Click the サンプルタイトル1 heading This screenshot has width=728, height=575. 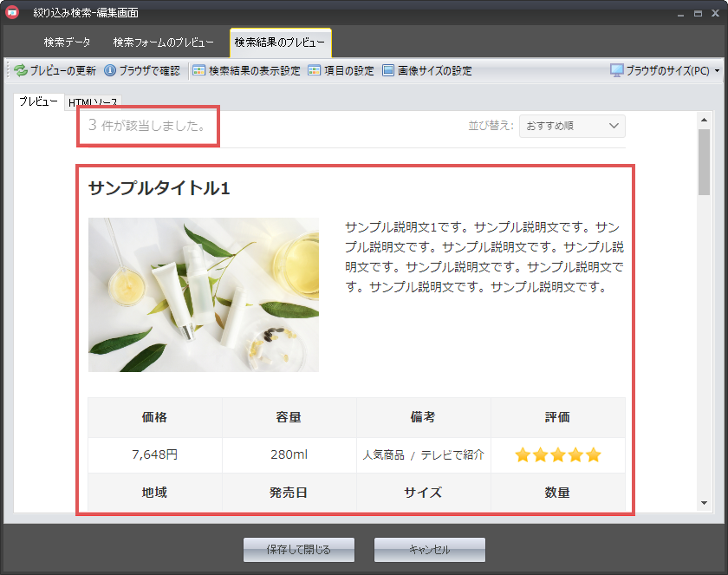pyautogui.click(x=159, y=188)
